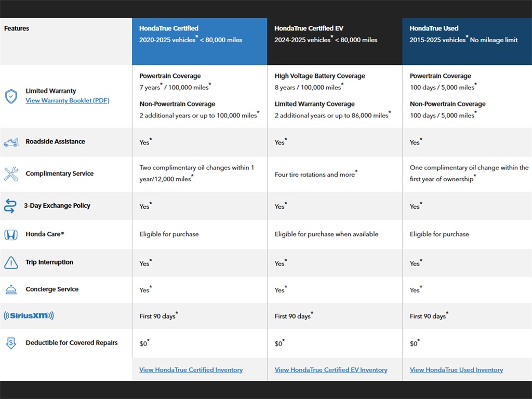Click the Features column heading
The width and height of the screenshot is (532, 399).
tap(17, 29)
